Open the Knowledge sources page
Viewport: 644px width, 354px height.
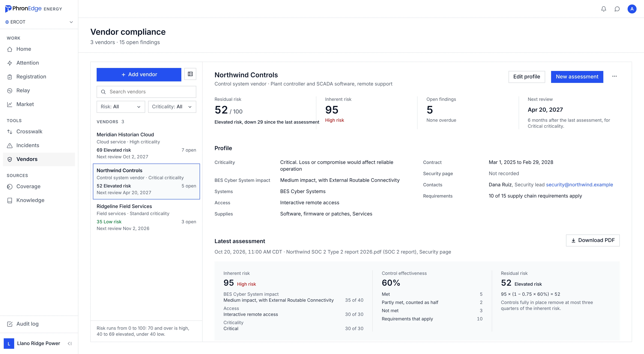tap(39, 200)
